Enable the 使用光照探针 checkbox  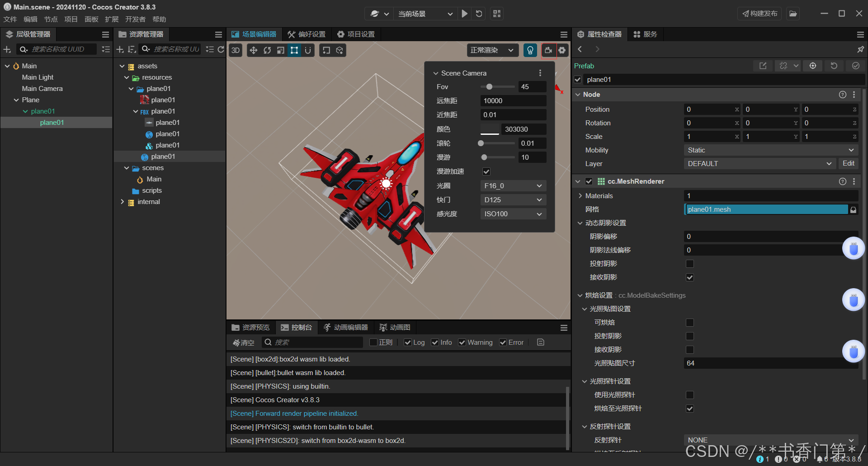[690, 395]
